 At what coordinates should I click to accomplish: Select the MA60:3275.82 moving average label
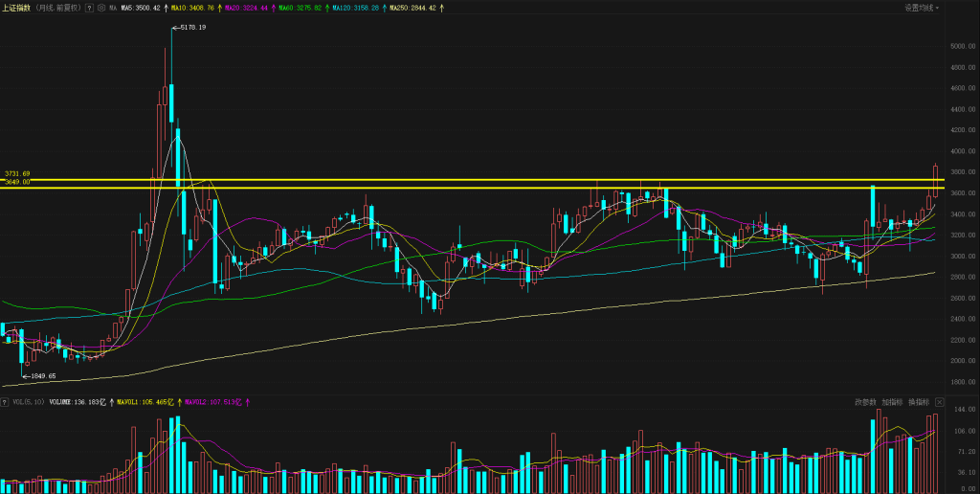pos(301,8)
